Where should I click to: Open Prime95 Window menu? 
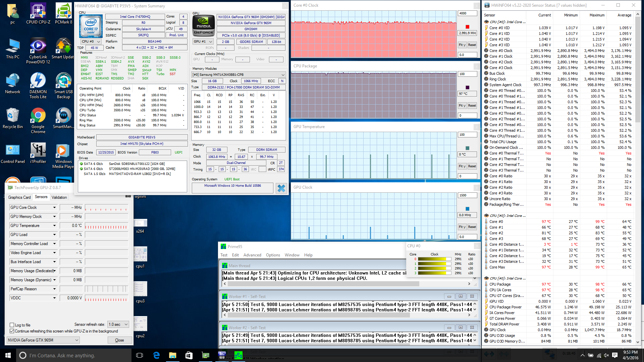[x=292, y=255]
